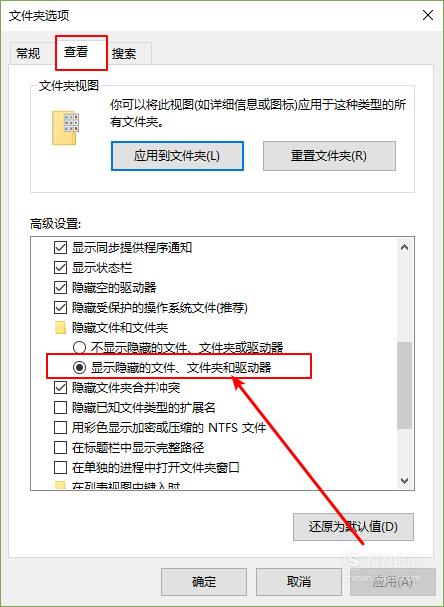This screenshot has height=607, width=444.
Task: Click the folder view icon image
Action: point(65,127)
